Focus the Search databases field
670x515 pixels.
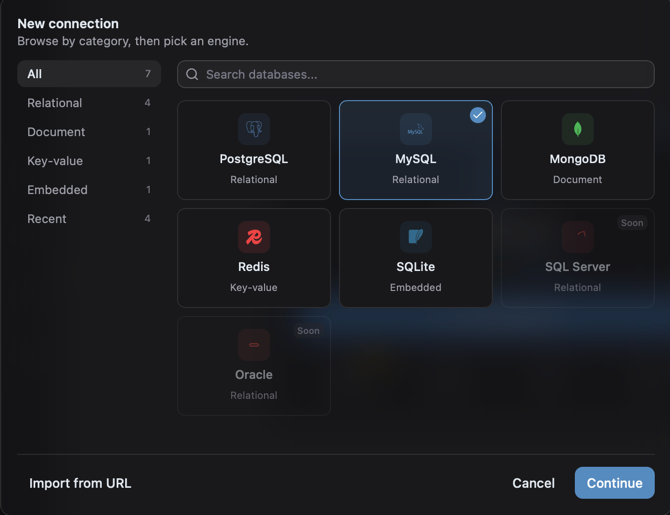416,74
